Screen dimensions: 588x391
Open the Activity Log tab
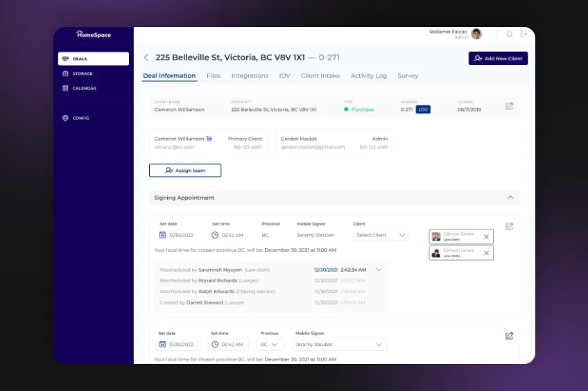368,76
